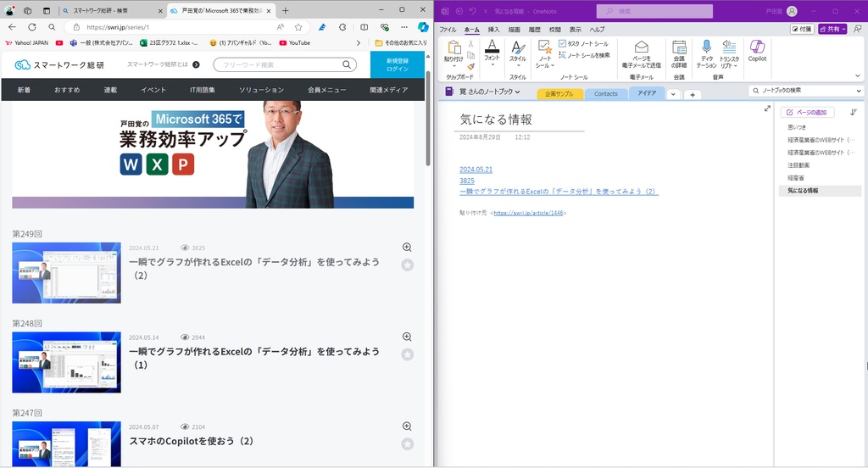Start ディクテーション microphone dictation

(706, 47)
